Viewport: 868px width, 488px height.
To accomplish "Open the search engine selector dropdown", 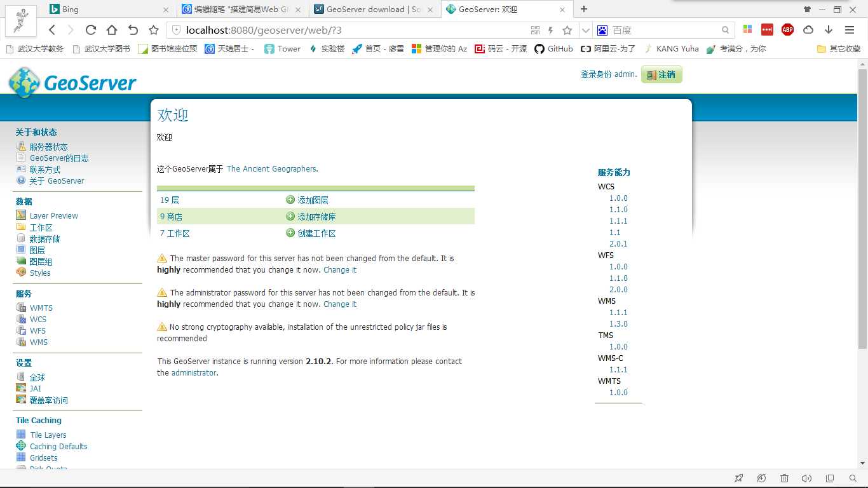I will point(602,30).
